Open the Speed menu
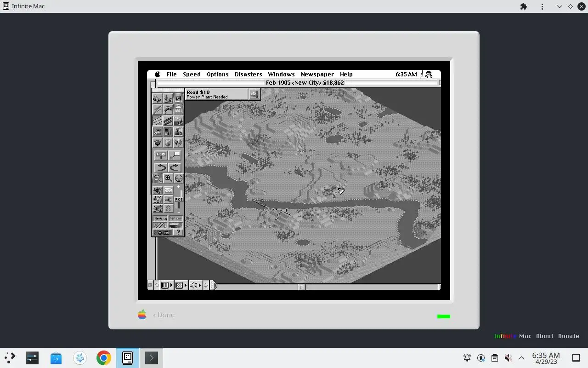Screen dimensions: 588x368 pyautogui.click(x=192, y=75)
